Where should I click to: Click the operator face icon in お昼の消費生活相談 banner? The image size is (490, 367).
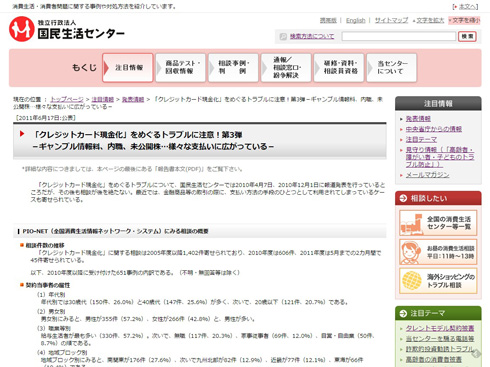tap(411, 252)
